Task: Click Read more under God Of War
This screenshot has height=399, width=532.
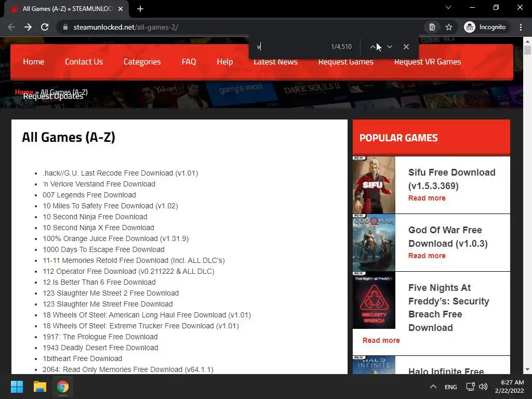Action: (x=427, y=256)
